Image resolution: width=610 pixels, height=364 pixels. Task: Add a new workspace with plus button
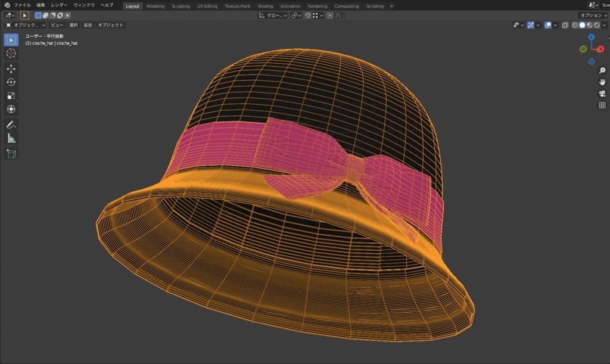[x=391, y=6]
